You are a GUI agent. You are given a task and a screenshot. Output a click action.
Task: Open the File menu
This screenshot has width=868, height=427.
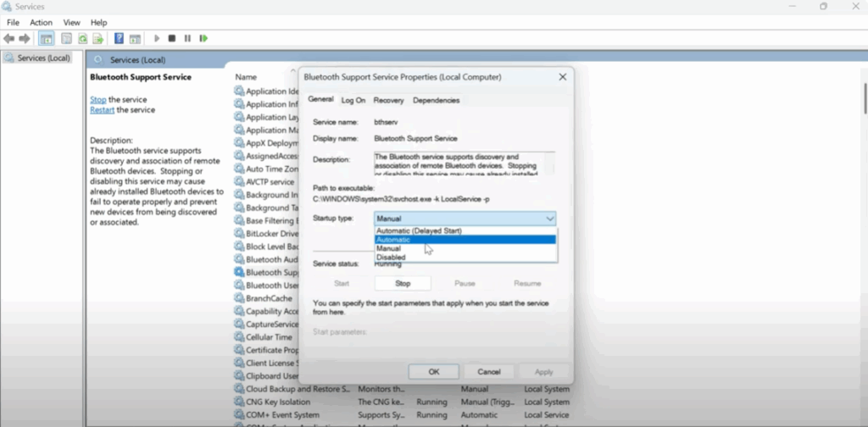(13, 23)
